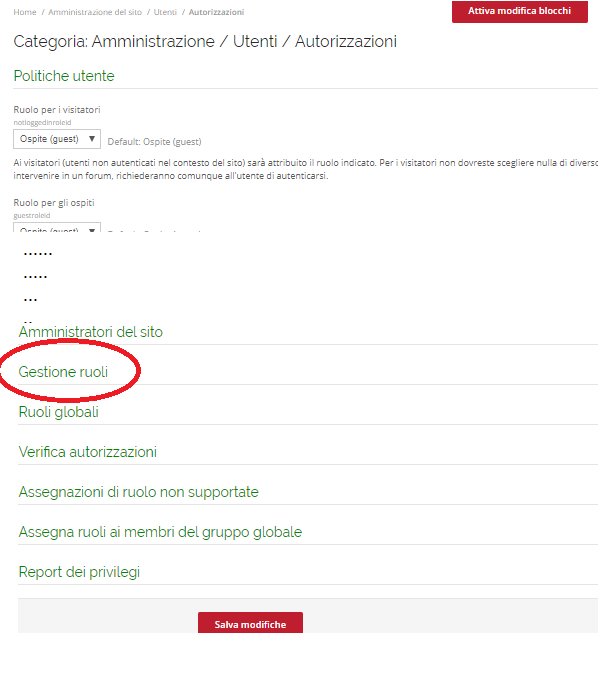
Task: Click the Ruolo per gli ospiti label
Action: [54, 203]
